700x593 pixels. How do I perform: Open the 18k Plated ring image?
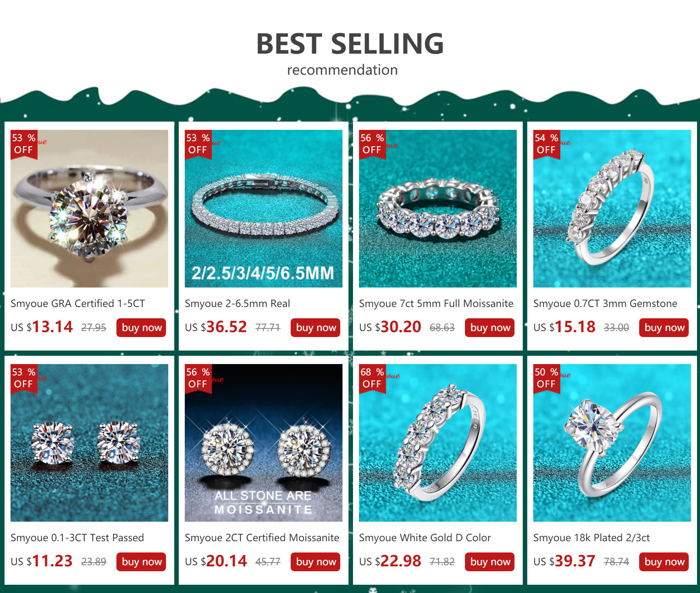click(x=612, y=443)
